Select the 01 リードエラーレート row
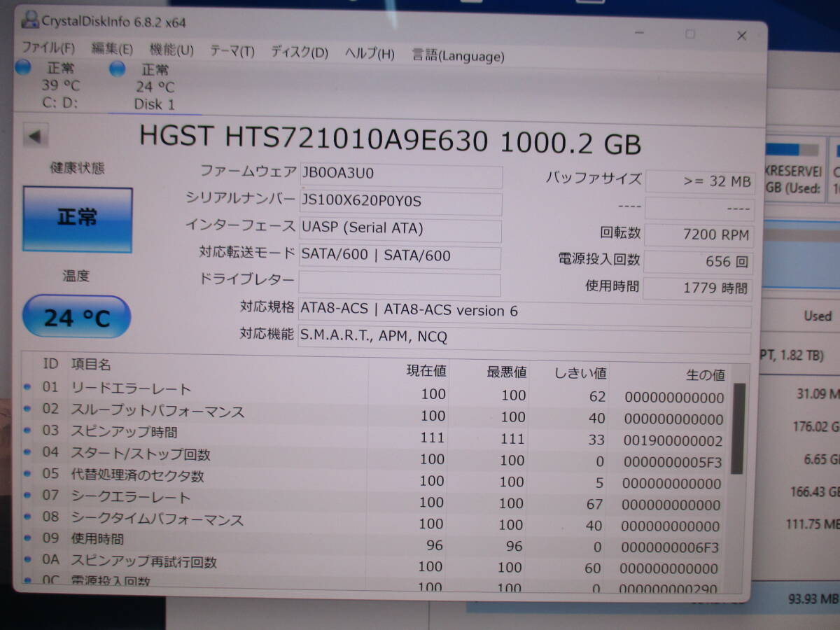Image resolution: width=840 pixels, height=630 pixels. coord(374,392)
